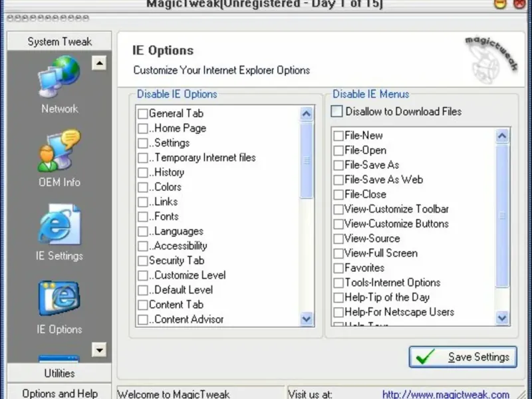Click Save Settings button
532x399 pixels.
coord(463,357)
